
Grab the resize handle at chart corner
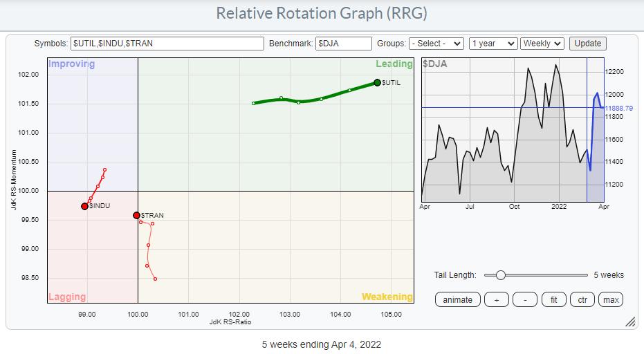click(630, 322)
